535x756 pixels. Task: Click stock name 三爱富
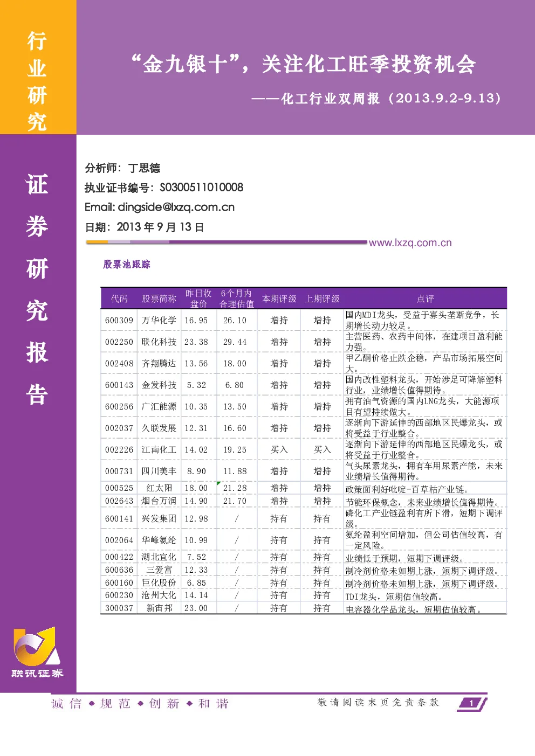[x=159, y=570]
